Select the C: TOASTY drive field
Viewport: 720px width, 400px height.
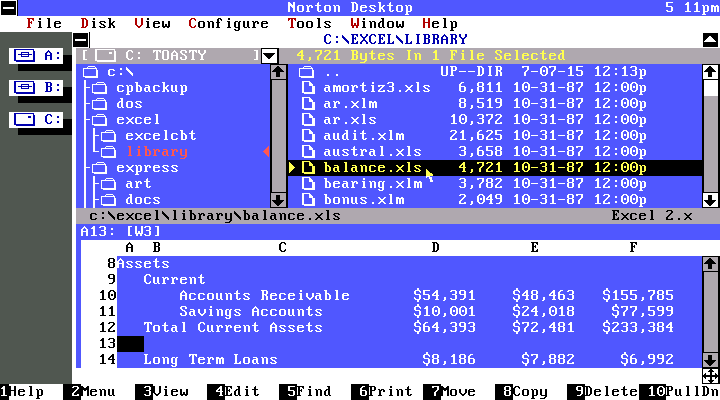click(170, 56)
